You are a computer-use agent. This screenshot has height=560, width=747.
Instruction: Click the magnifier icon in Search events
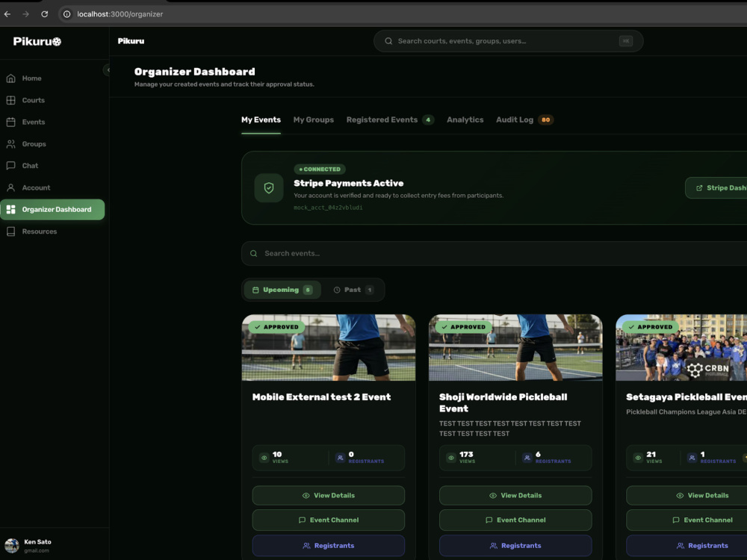point(254,253)
